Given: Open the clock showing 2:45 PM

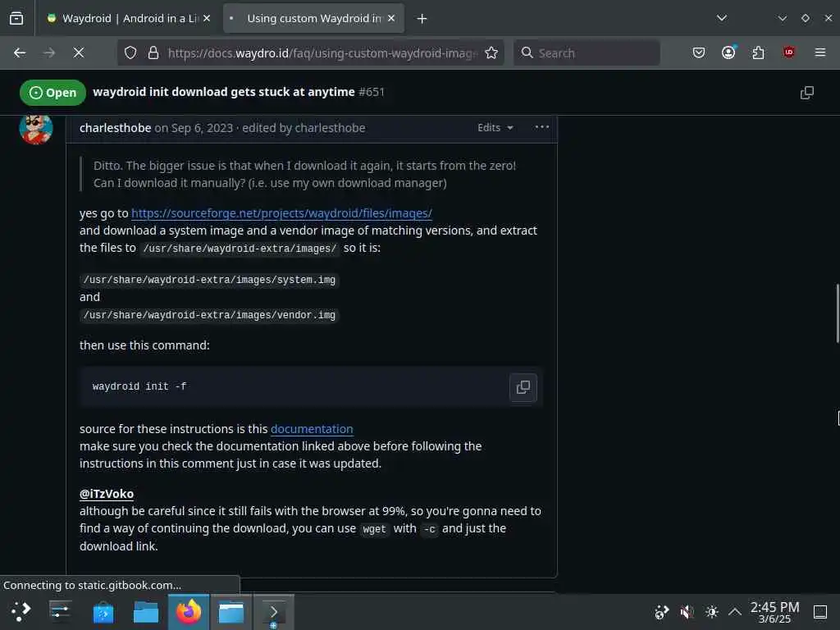Looking at the screenshot, I should 774,612.
